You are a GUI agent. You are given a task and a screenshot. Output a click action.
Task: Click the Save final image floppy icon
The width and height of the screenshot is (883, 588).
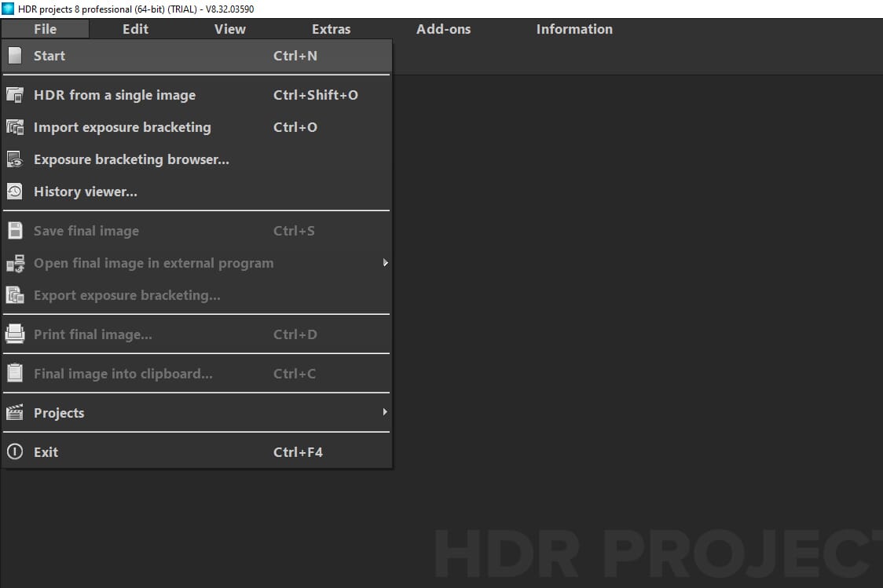tap(15, 231)
